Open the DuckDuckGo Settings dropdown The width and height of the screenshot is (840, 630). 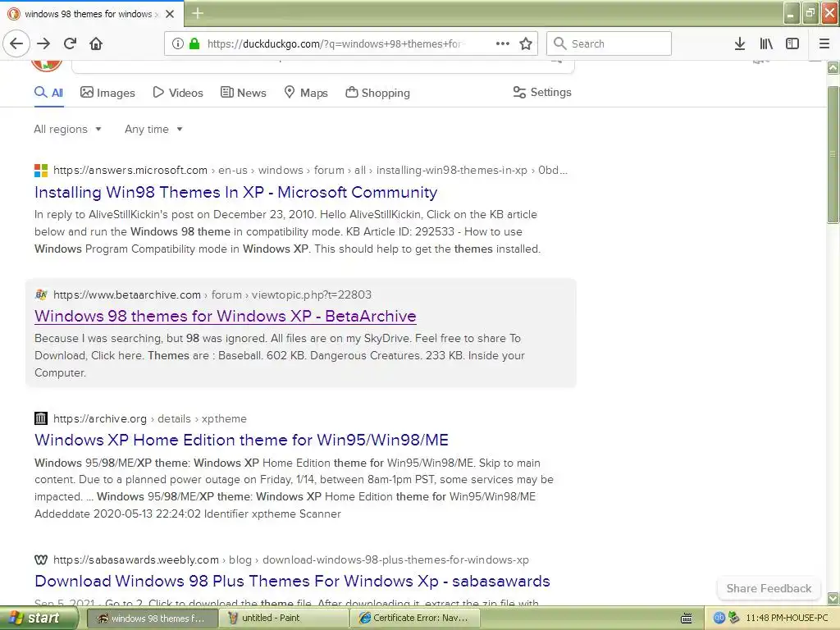tap(542, 92)
